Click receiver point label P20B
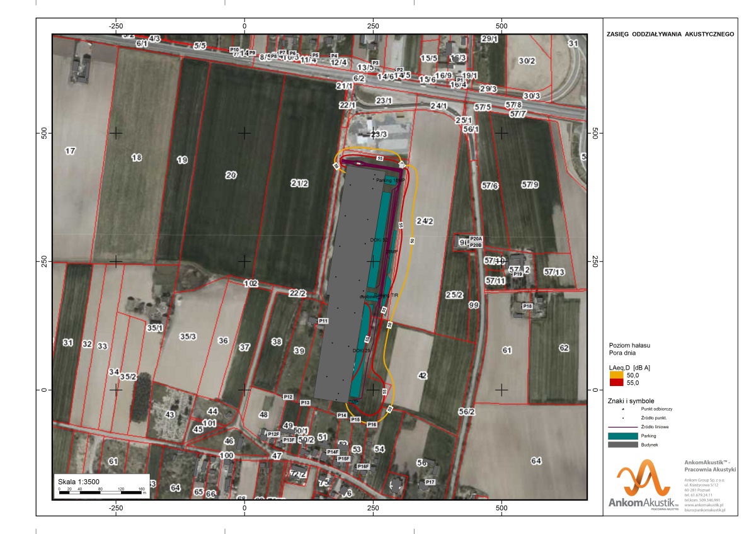The image size is (756, 534). 476,245
